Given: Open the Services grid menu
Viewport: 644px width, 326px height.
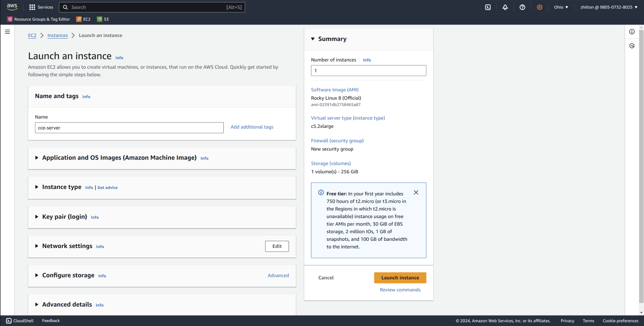Looking at the screenshot, I should [41, 7].
